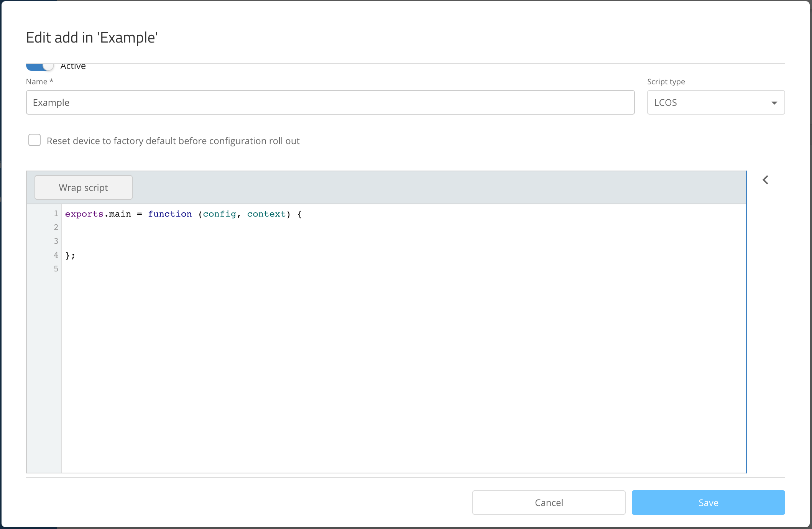
Task: Click the Save button
Action: coord(708,503)
